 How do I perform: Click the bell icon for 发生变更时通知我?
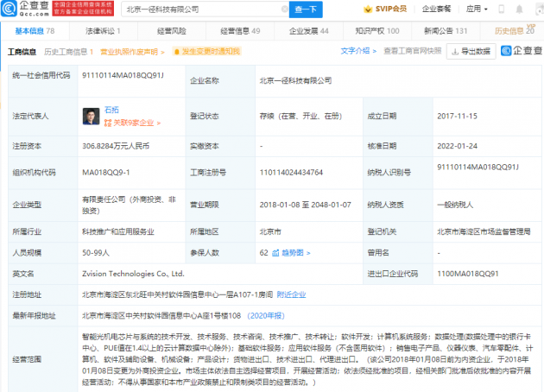[x=177, y=52]
